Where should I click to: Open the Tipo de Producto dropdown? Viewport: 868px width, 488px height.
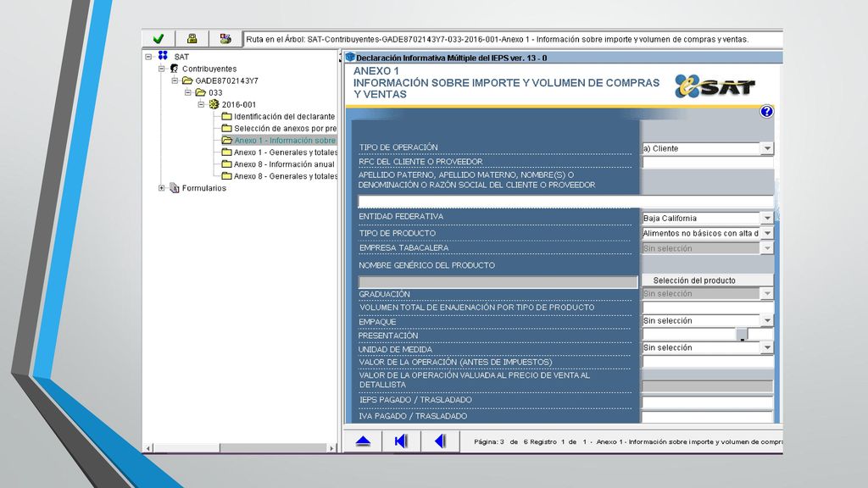[x=766, y=233]
